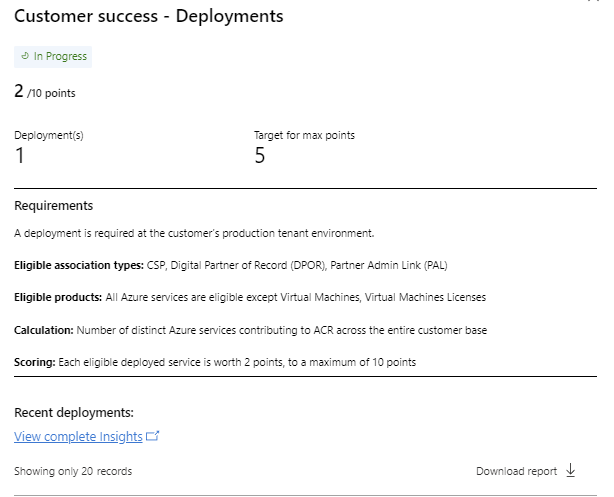Image resolution: width=614 pixels, height=497 pixels.
Task: Click the Eligible products description line
Action: [250, 298]
